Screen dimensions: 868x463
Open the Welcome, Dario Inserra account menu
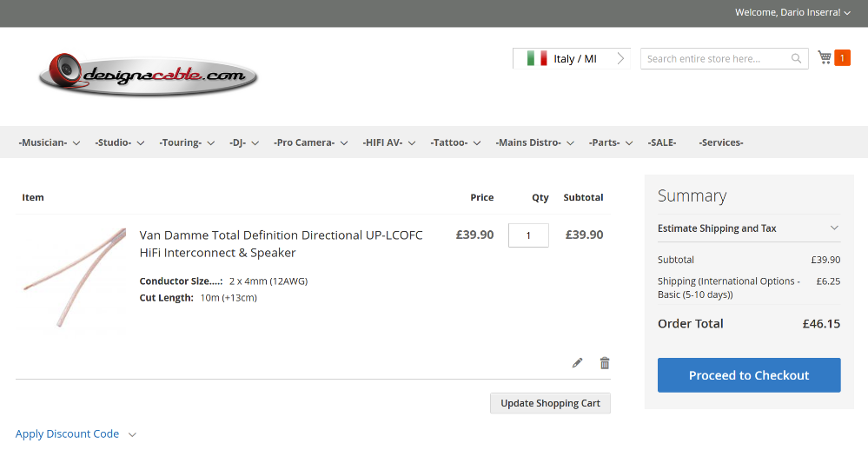[x=792, y=12]
